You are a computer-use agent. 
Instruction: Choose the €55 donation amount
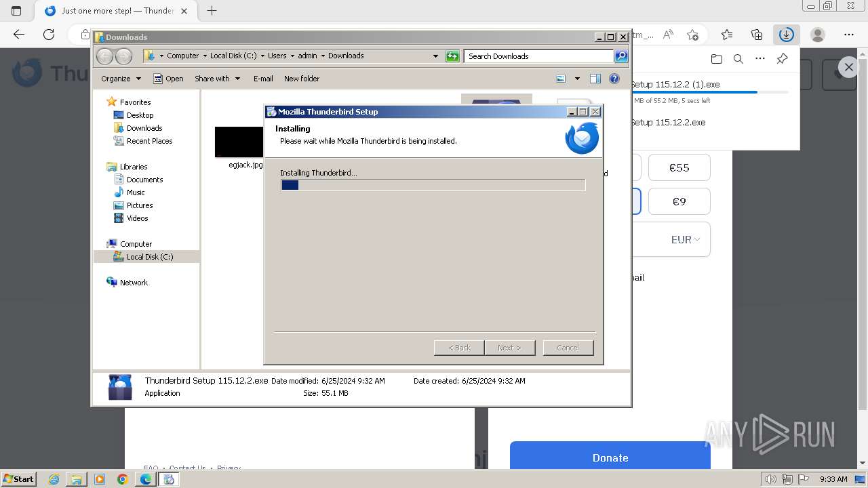pyautogui.click(x=679, y=167)
